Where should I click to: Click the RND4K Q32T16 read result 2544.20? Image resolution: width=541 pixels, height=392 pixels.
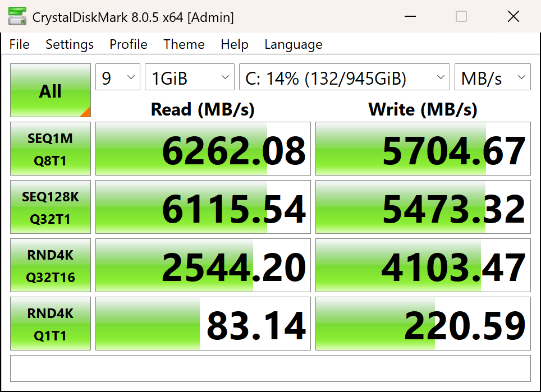pyautogui.click(x=203, y=265)
